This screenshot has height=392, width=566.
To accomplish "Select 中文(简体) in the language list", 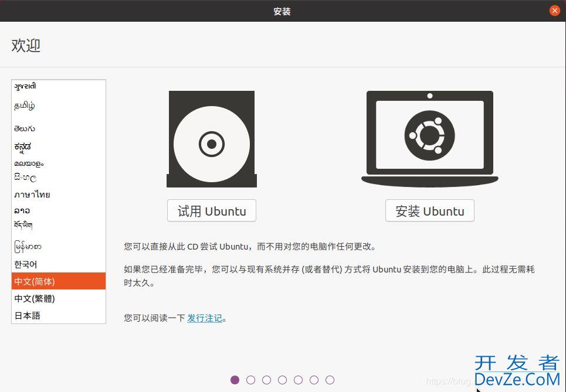I will coord(59,281).
